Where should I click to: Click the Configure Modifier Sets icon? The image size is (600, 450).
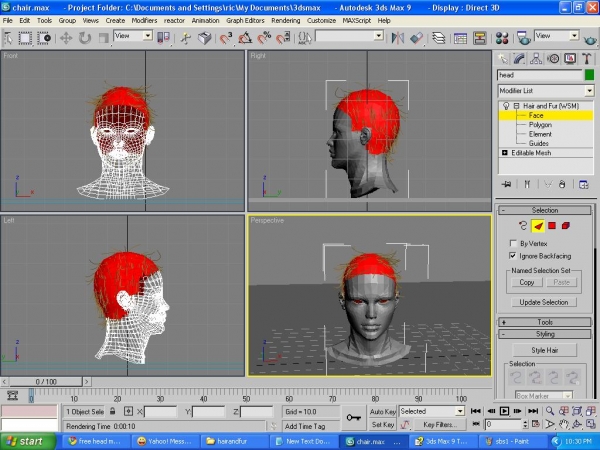pos(584,184)
